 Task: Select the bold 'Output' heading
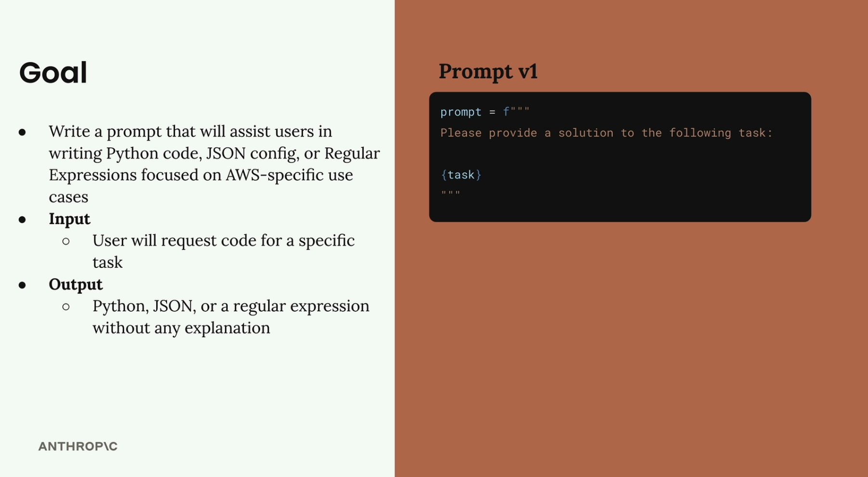(76, 284)
